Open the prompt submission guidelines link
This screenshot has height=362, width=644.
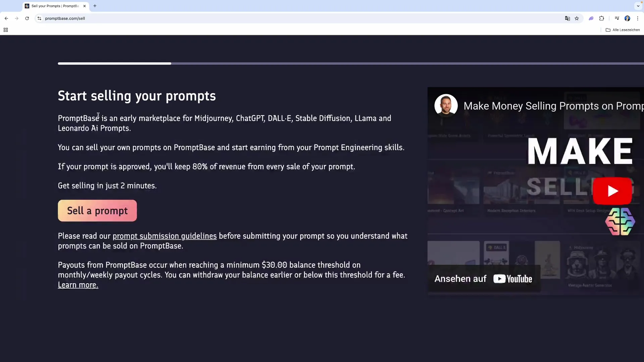pyautogui.click(x=164, y=236)
